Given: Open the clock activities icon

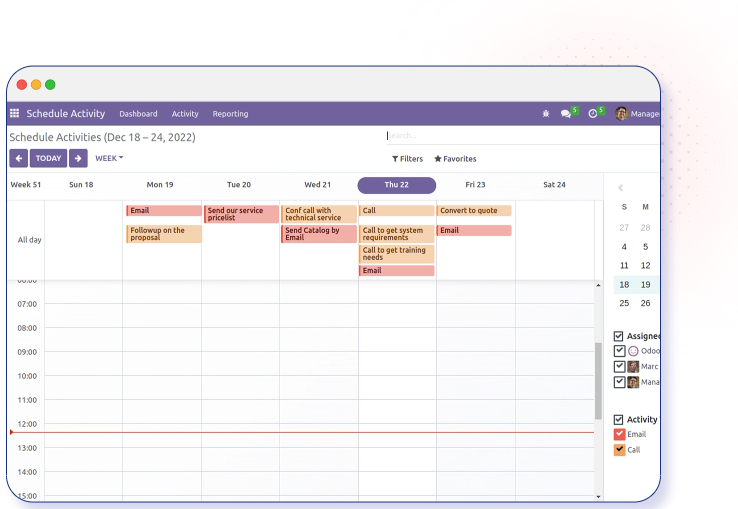Looking at the screenshot, I should click(x=593, y=114).
